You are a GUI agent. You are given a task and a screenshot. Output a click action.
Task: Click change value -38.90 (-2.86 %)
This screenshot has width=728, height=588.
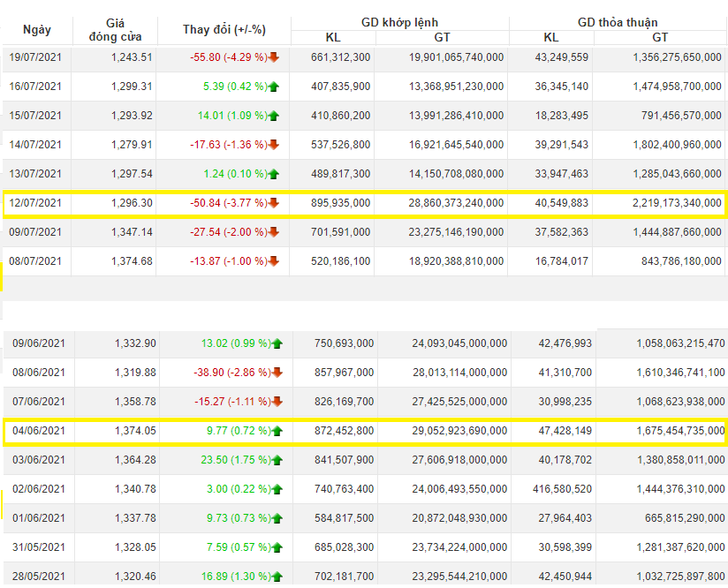click(231, 373)
